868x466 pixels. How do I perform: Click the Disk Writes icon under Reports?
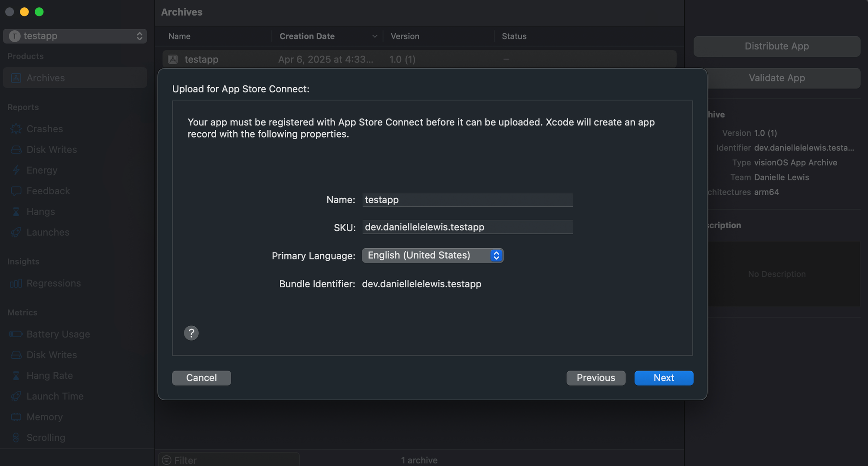point(16,149)
